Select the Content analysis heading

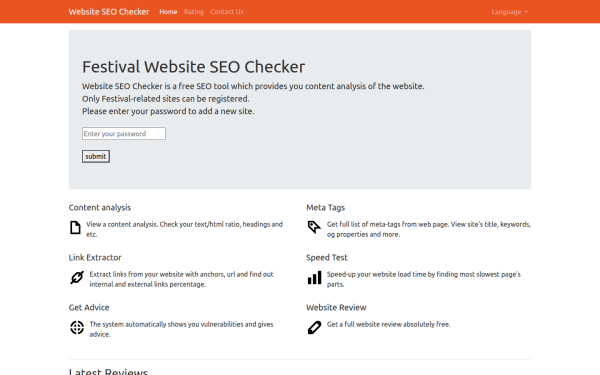pos(99,207)
